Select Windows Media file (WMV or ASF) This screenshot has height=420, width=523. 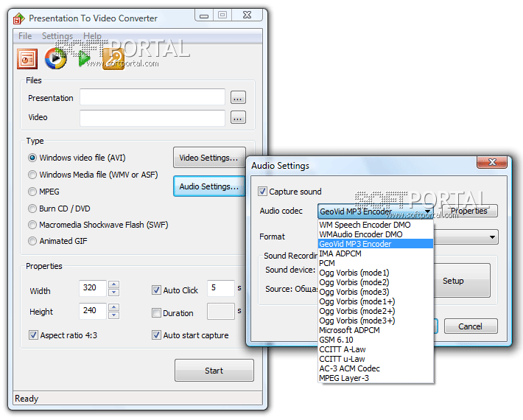(x=93, y=175)
